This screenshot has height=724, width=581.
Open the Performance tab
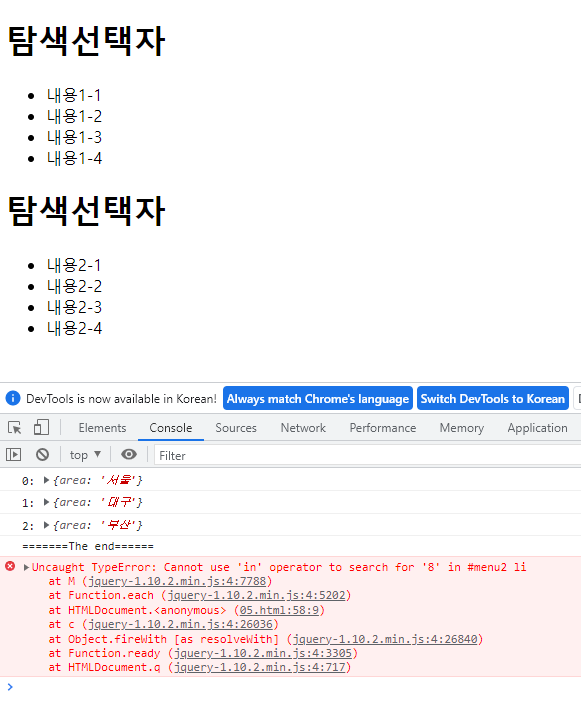click(x=382, y=428)
